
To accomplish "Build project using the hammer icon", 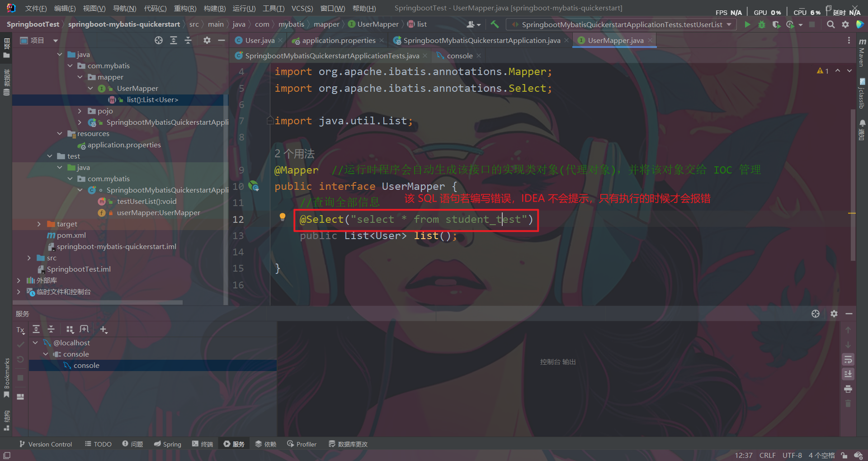I will pos(495,24).
